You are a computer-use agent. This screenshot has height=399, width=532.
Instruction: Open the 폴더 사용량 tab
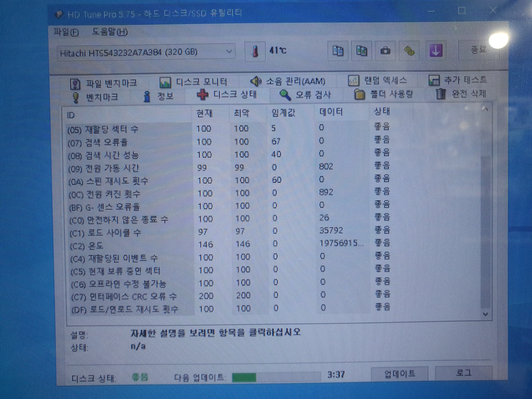point(384,94)
